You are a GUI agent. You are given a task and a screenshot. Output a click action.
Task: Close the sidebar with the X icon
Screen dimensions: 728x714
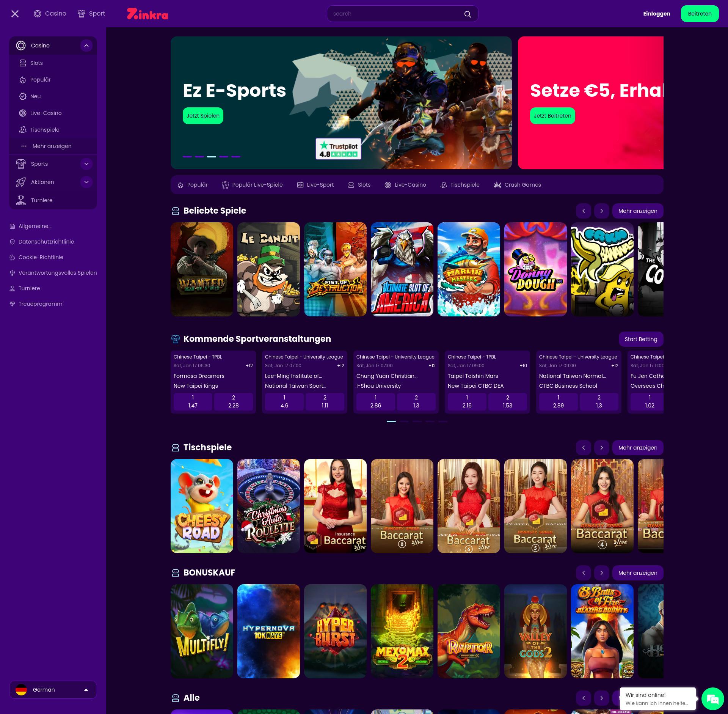(15, 14)
